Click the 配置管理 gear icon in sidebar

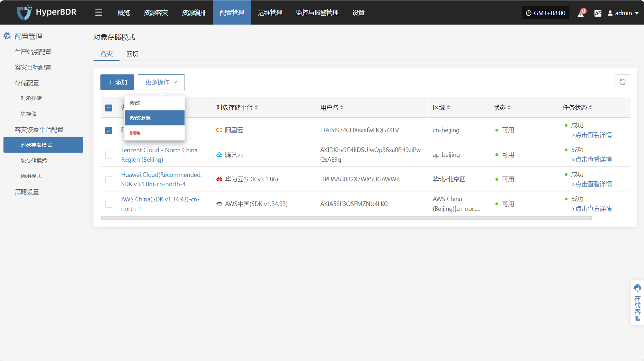7,36
